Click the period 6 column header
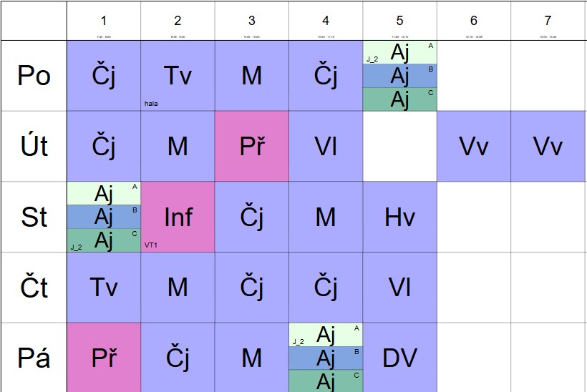The image size is (587, 392). coord(474,21)
